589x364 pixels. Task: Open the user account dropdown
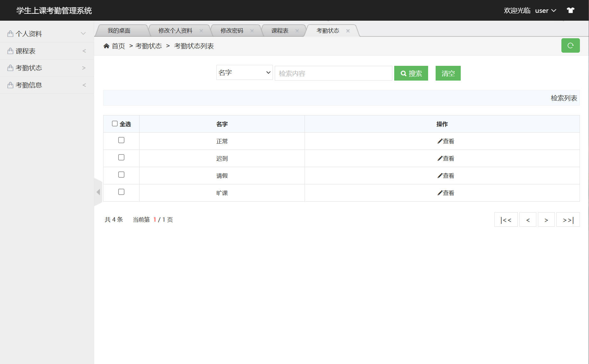(546, 10)
